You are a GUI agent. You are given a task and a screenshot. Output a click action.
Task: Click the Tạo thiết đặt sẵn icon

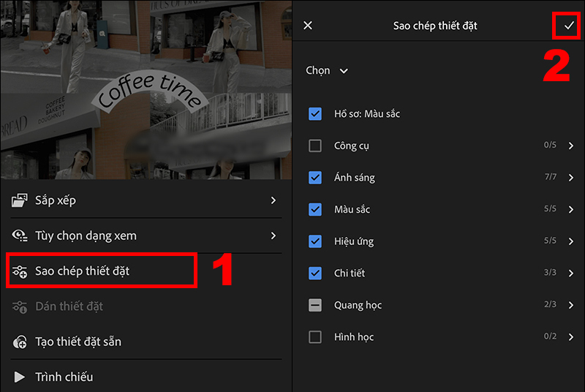20,342
